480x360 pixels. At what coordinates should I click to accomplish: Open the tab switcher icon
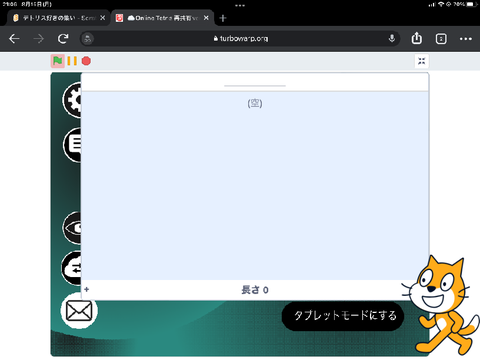click(x=441, y=39)
